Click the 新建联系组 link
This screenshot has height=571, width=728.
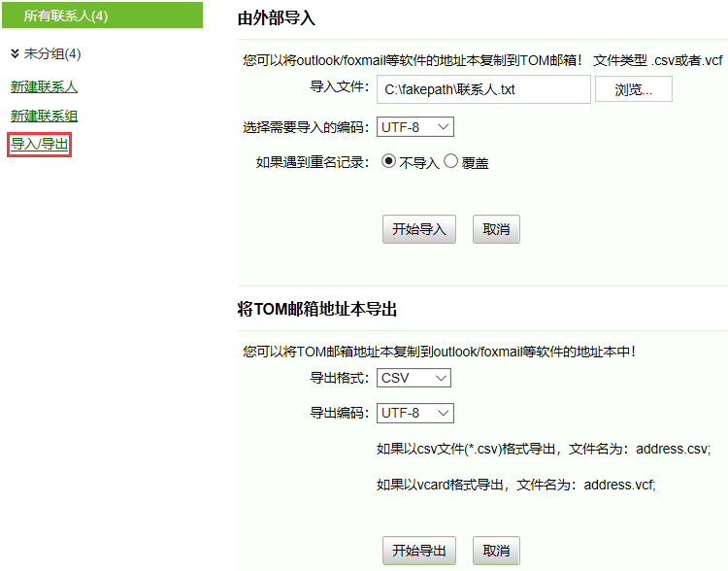pos(44,116)
